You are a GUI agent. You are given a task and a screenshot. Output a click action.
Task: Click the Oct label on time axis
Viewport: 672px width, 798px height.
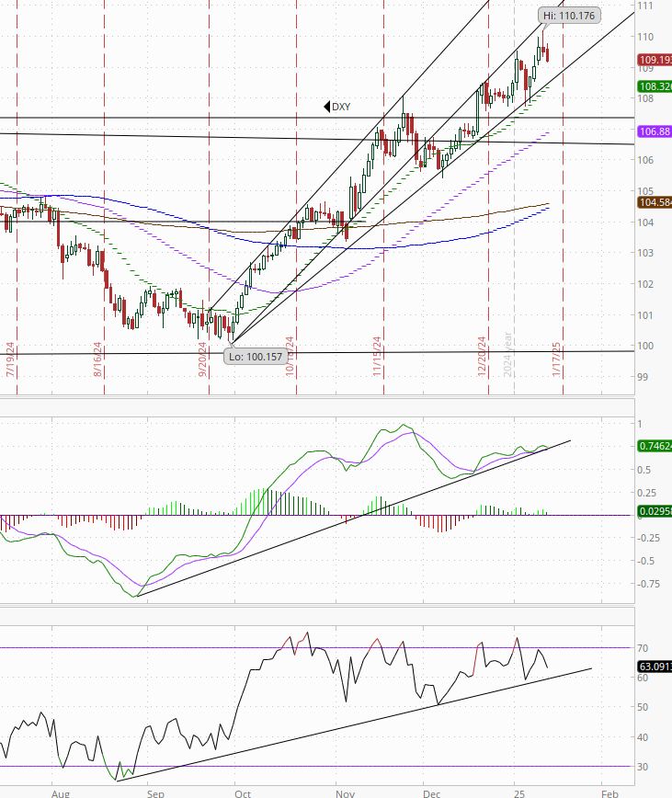coord(244,793)
